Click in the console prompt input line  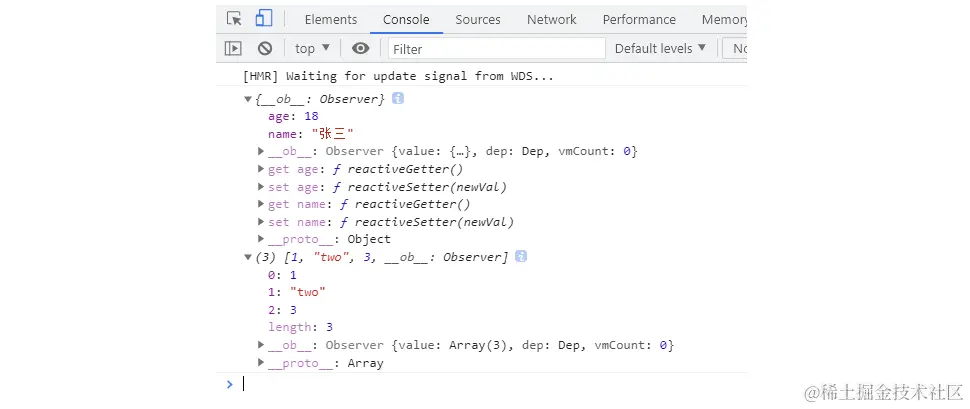(x=492, y=384)
